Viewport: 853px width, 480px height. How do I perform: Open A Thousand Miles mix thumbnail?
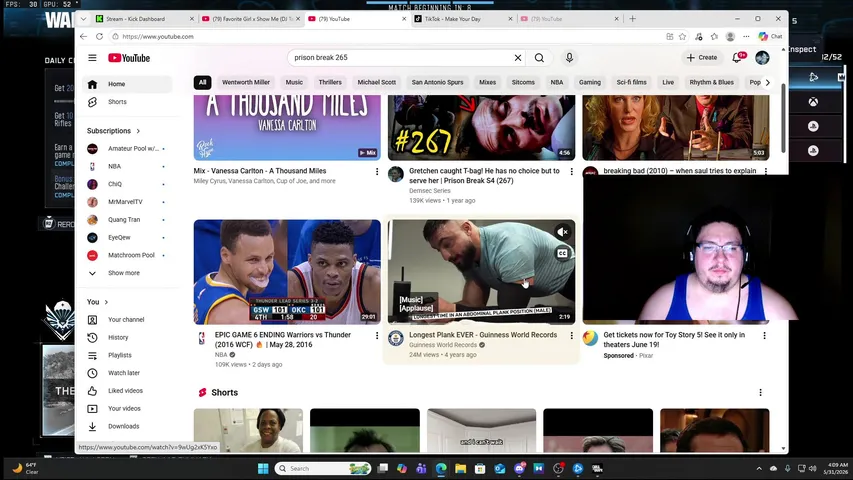coord(287,127)
